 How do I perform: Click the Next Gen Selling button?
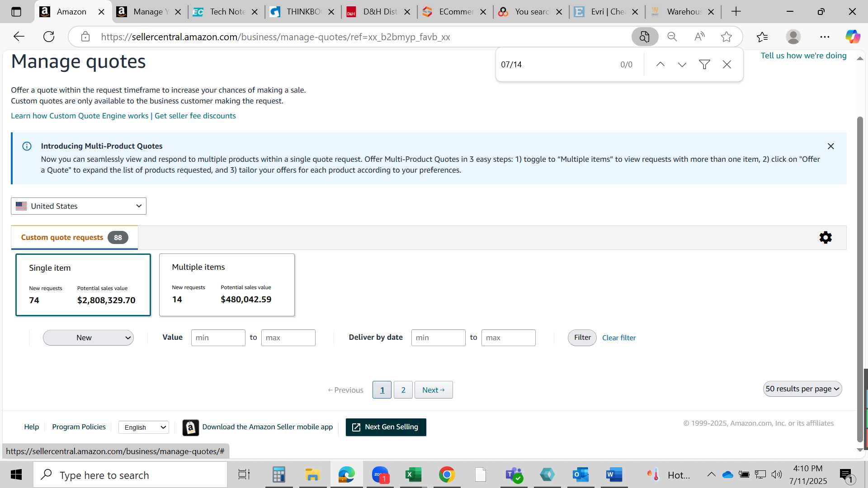pyautogui.click(x=386, y=427)
